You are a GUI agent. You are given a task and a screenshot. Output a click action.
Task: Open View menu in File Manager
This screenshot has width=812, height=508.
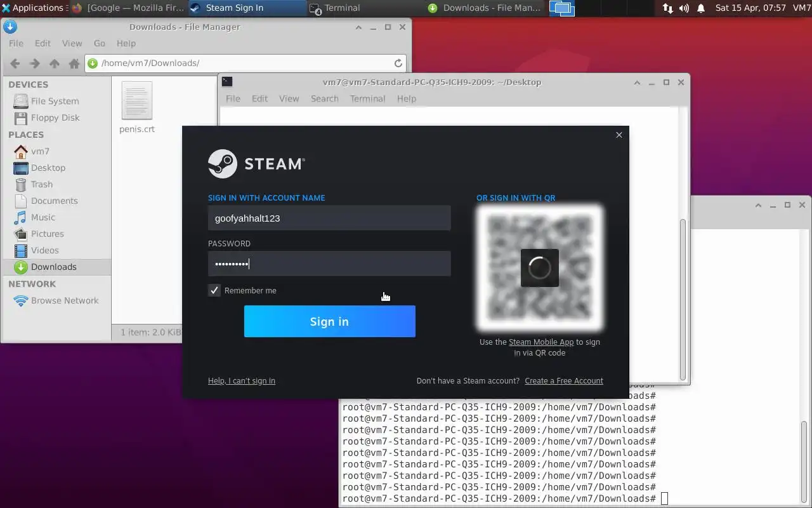tap(72, 43)
